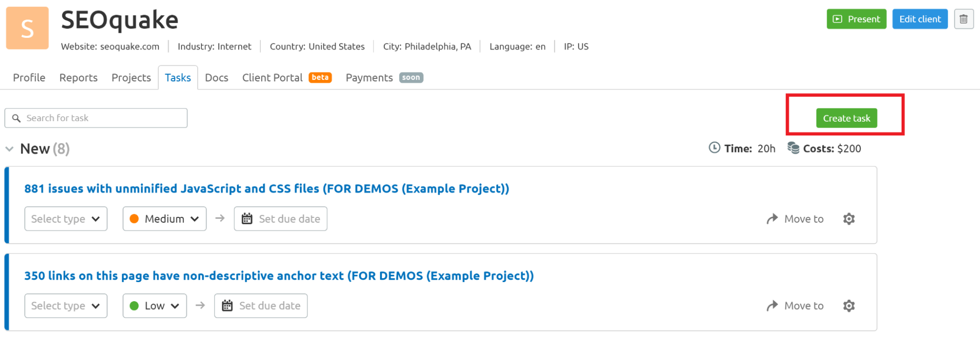The width and height of the screenshot is (980, 337).
Task: Click Move to arrow for 350 links task
Action: (773, 306)
